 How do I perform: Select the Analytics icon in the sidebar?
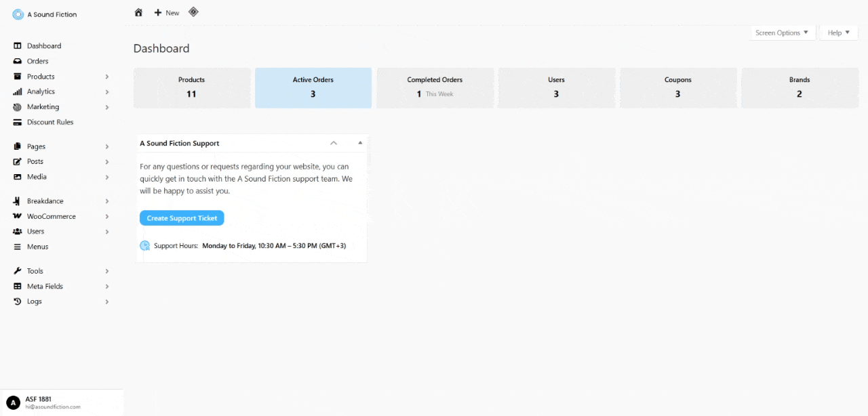coord(16,91)
